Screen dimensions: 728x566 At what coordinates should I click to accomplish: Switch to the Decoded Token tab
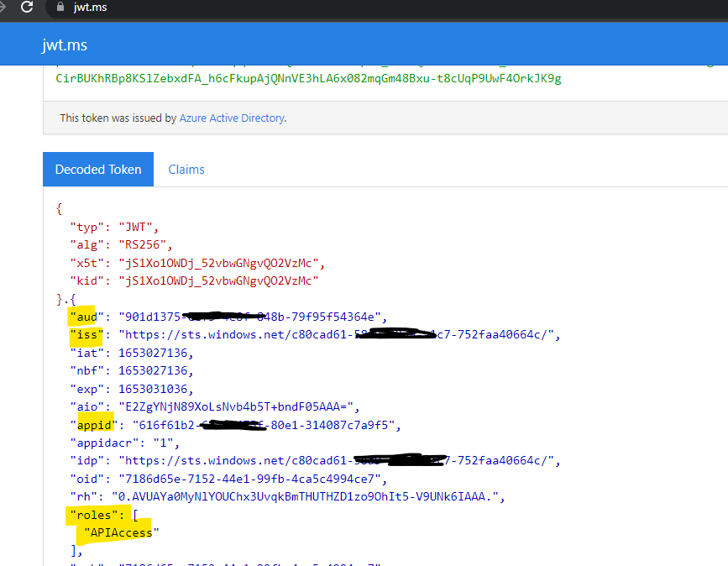(98, 169)
